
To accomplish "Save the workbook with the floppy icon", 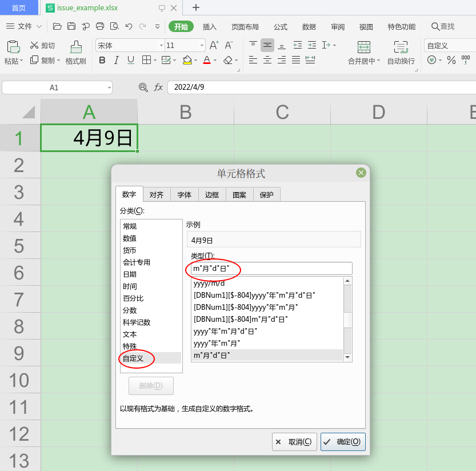I will click(x=71, y=26).
